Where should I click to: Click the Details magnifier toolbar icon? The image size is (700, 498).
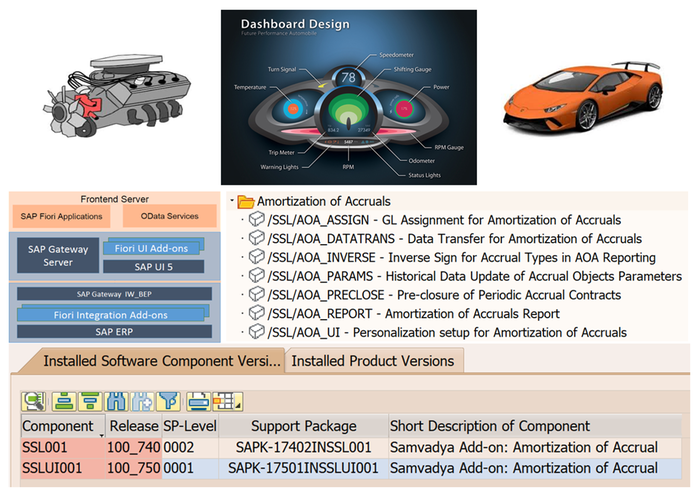tap(33, 401)
